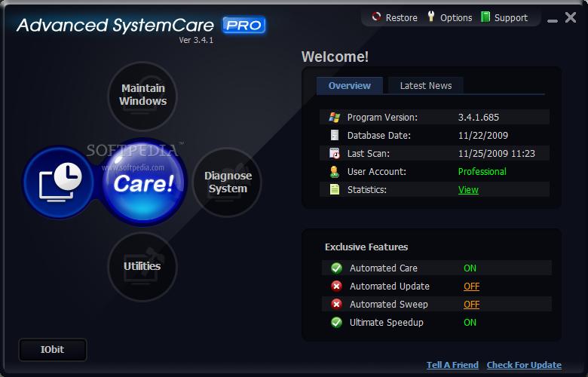
Task: Click the Tell A Friend link
Action: point(452,365)
